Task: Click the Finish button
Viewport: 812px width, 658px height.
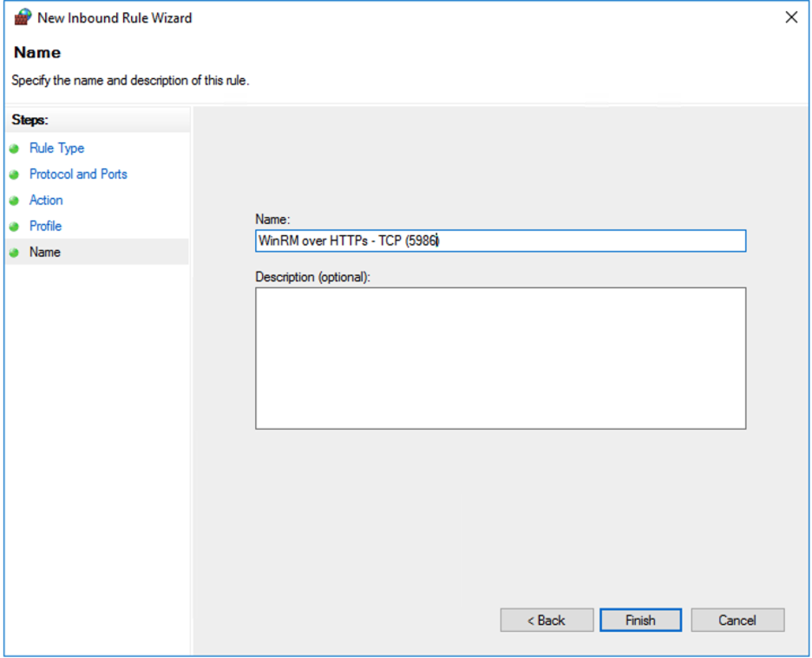Action: pyautogui.click(x=640, y=620)
